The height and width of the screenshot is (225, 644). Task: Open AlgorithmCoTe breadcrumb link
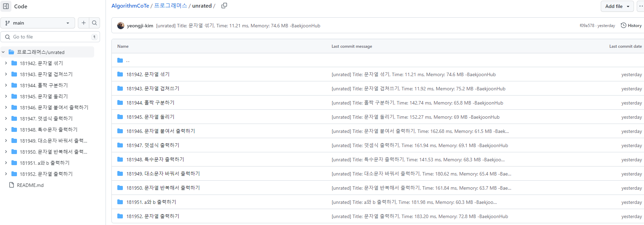[x=130, y=6]
